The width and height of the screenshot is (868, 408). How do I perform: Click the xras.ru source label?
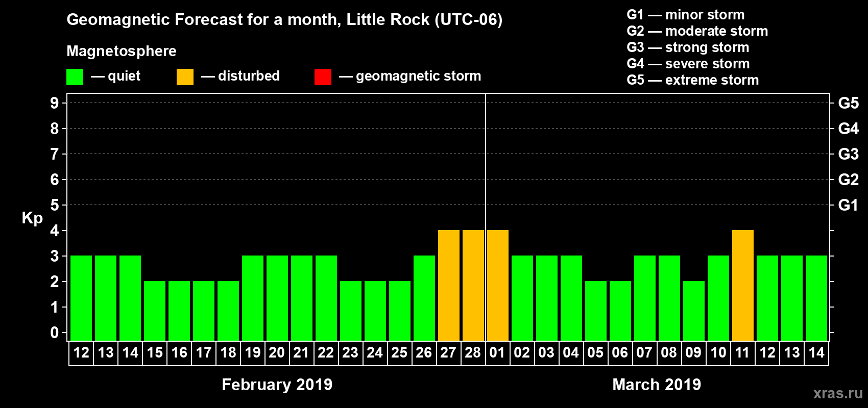click(838, 393)
